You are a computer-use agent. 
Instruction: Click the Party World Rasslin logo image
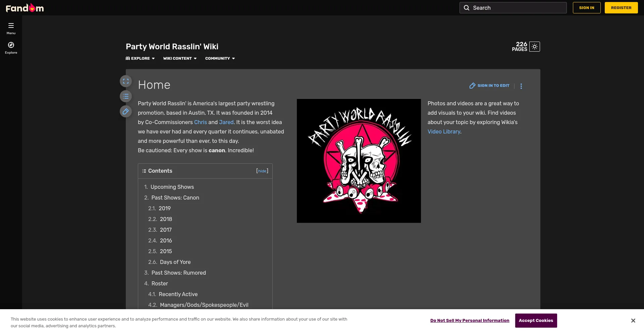pos(359,161)
